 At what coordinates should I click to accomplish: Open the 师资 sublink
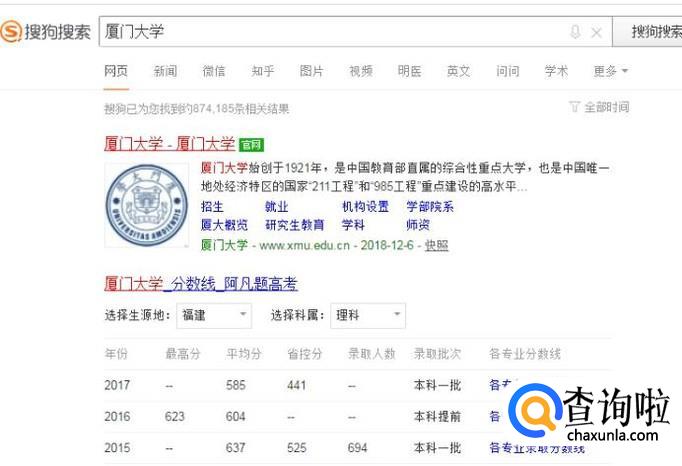[418, 225]
